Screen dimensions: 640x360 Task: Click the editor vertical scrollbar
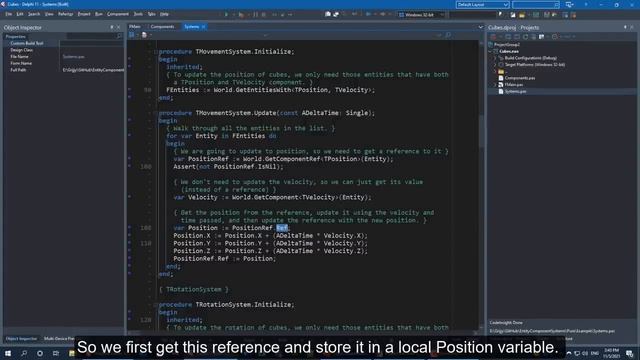(482, 184)
